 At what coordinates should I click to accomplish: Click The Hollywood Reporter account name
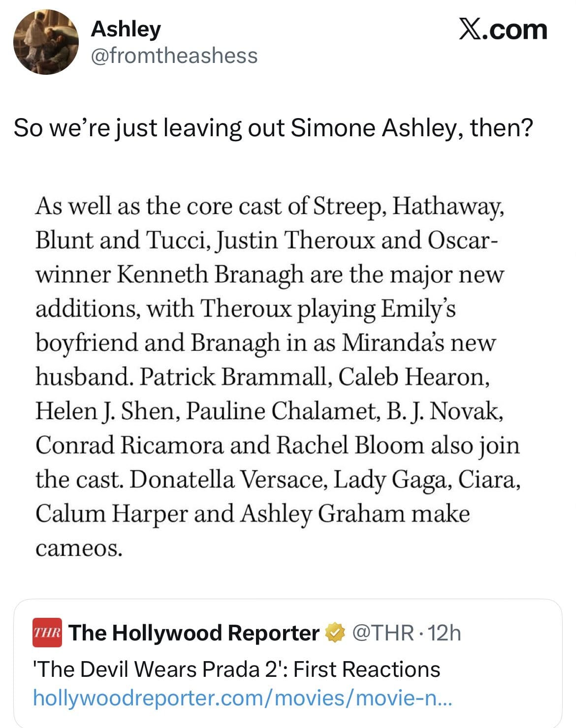click(194, 633)
